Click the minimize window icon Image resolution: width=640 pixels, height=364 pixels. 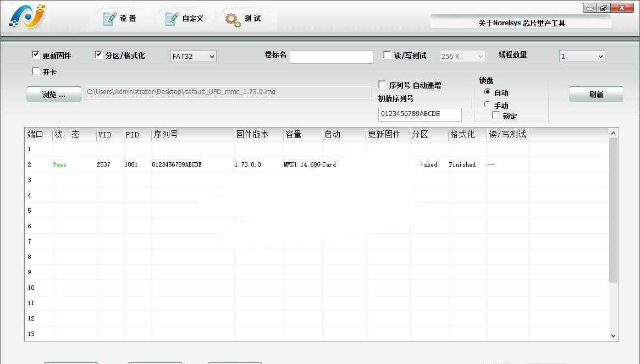click(590, 8)
